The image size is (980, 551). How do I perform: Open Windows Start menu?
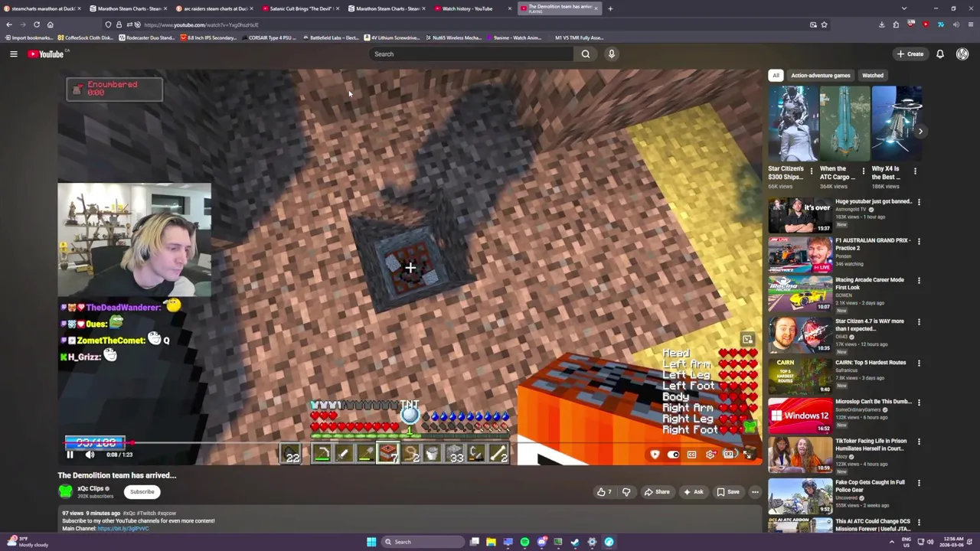click(x=371, y=542)
